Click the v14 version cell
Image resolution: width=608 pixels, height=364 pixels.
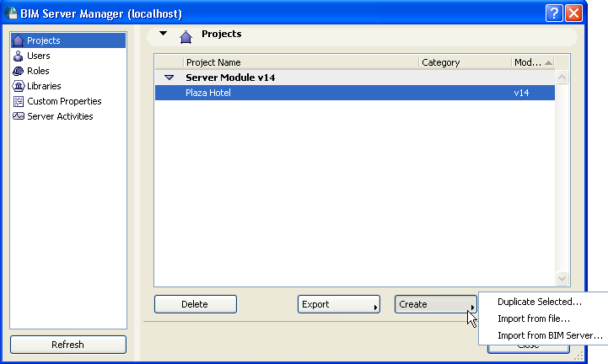click(521, 93)
